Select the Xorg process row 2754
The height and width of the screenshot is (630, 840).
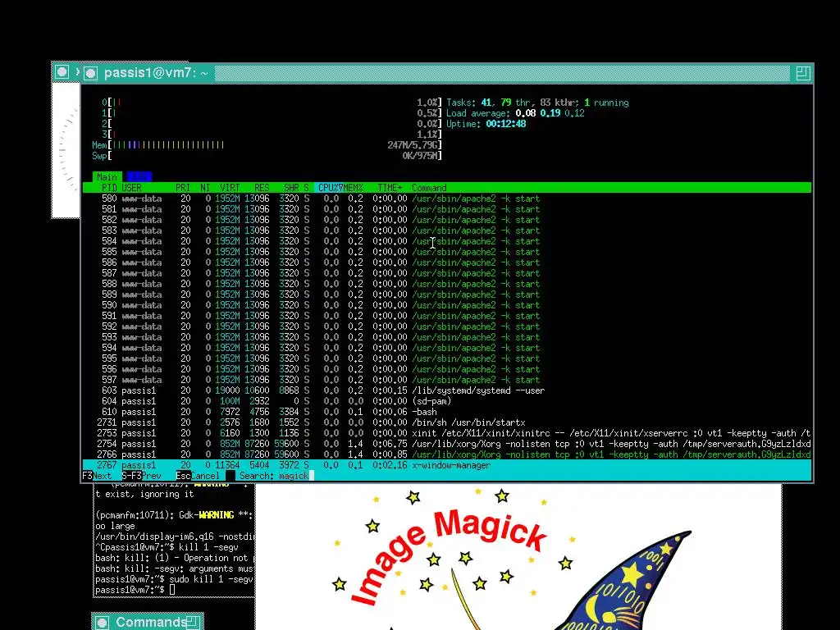(447, 444)
